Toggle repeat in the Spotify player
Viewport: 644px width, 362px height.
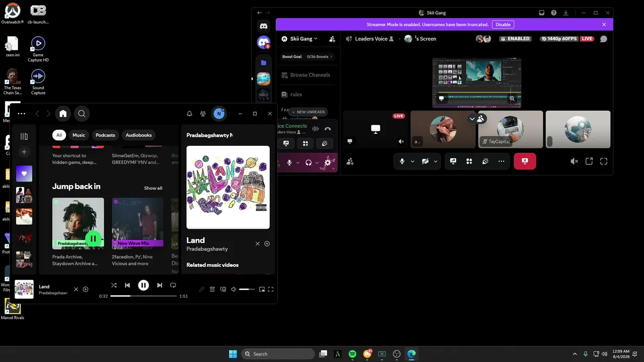(x=173, y=285)
